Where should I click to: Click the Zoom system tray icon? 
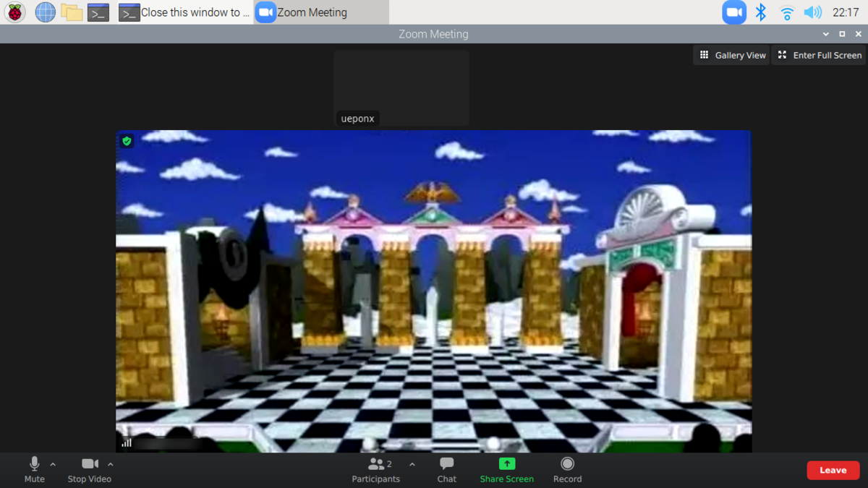point(734,12)
